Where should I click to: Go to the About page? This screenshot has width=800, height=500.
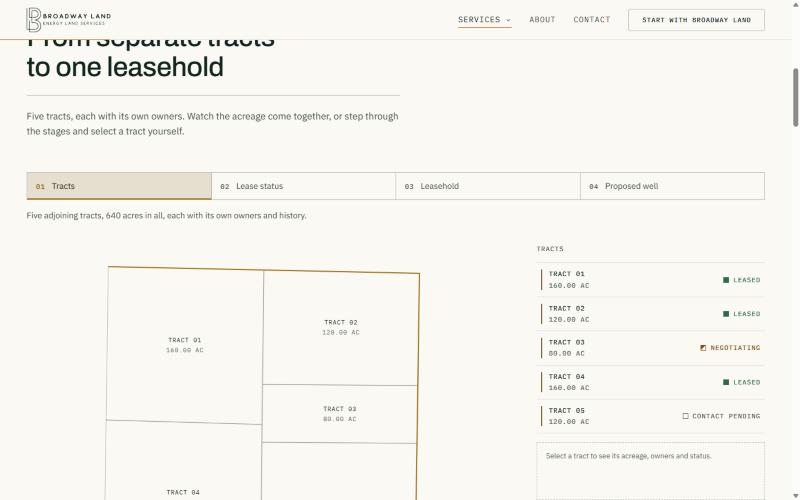point(542,20)
